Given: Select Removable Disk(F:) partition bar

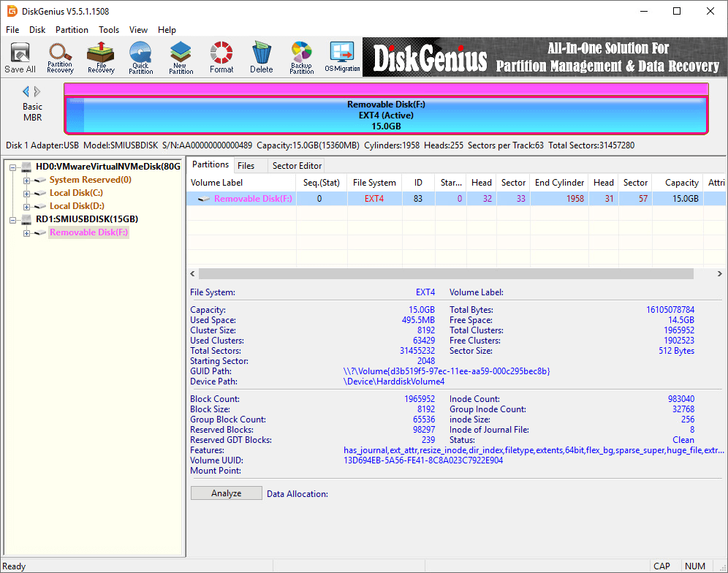Looking at the screenshot, I should (x=386, y=115).
